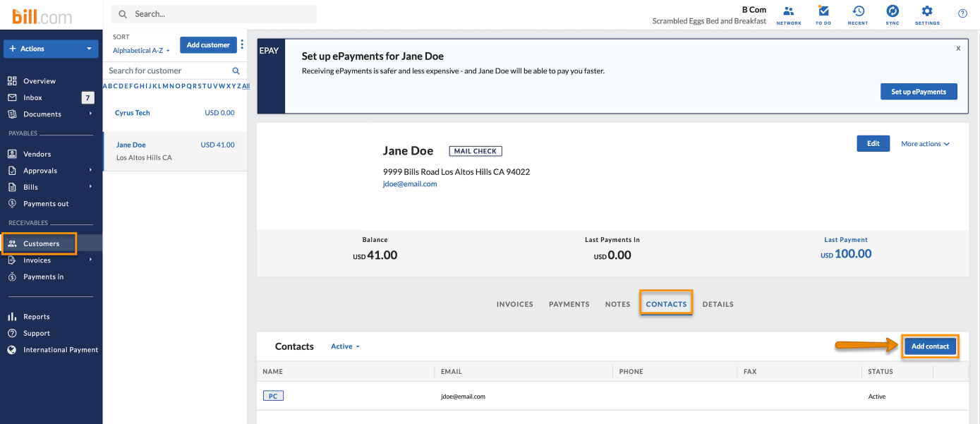Click in the top Search field
980x424 pixels.
click(214, 14)
